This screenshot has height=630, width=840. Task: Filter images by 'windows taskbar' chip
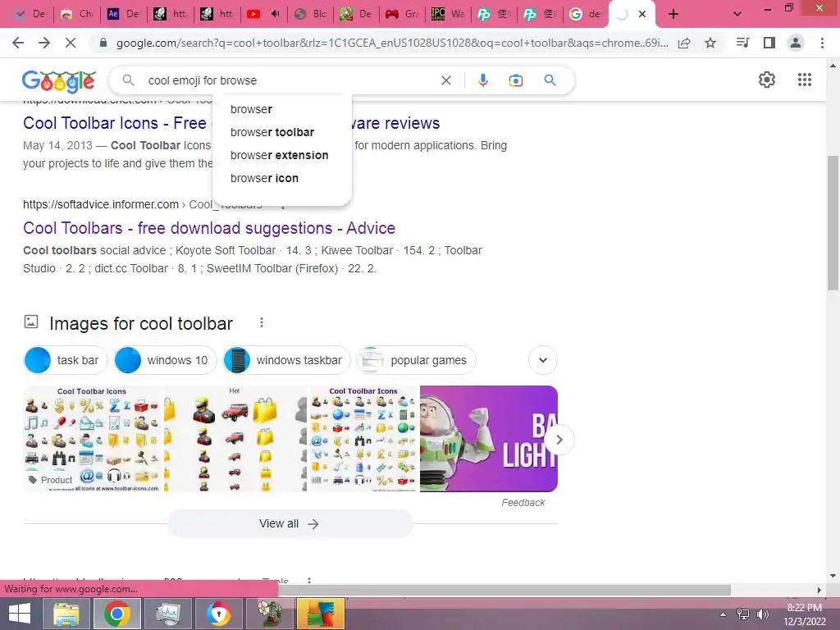click(x=286, y=360)
